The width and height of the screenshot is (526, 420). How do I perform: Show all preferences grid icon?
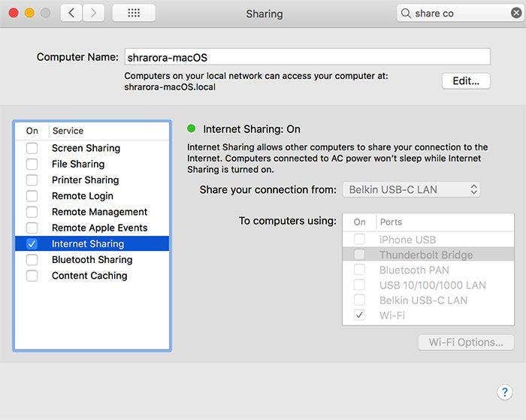tap(134, 13)
